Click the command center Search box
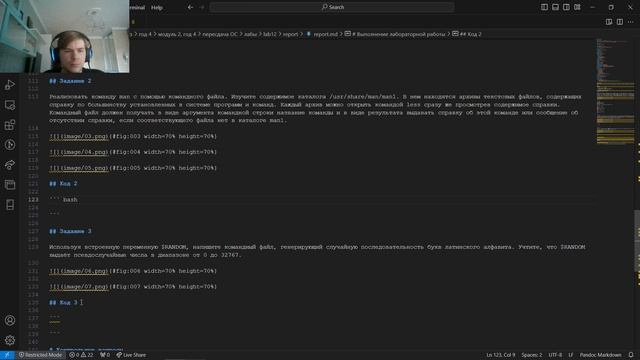 [x=332, y=7]
